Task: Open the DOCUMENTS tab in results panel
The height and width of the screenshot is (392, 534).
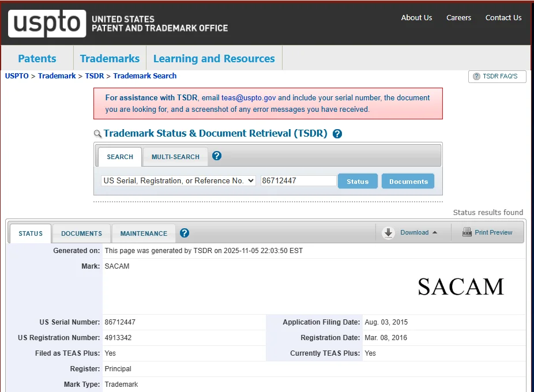Action: point(81,233)
